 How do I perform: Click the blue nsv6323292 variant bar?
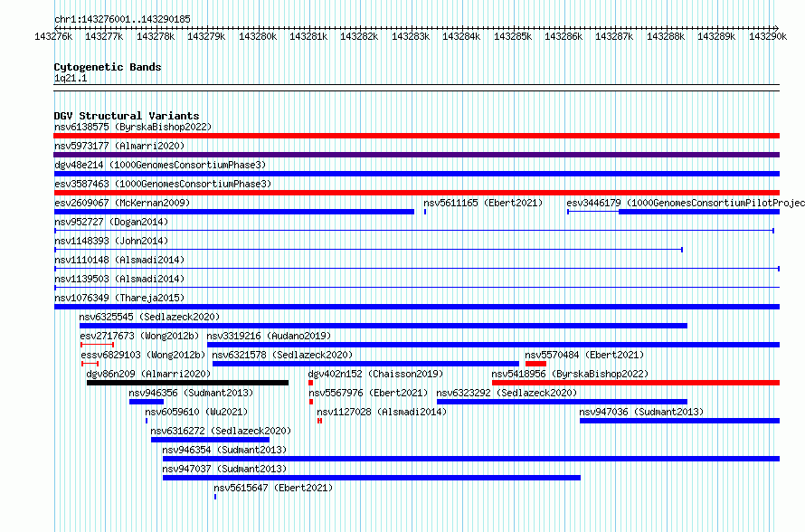[563, 402]
